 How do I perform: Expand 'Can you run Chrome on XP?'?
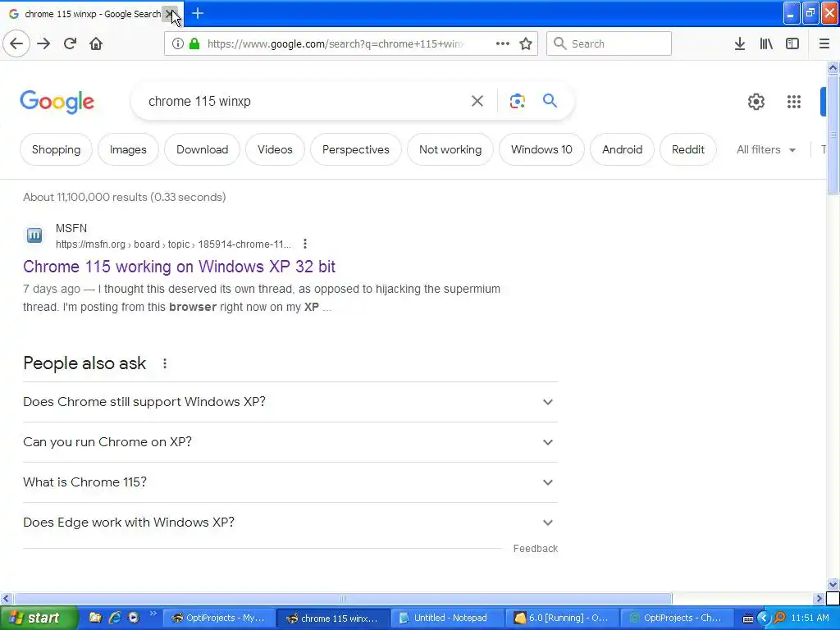tap(290, 442)
